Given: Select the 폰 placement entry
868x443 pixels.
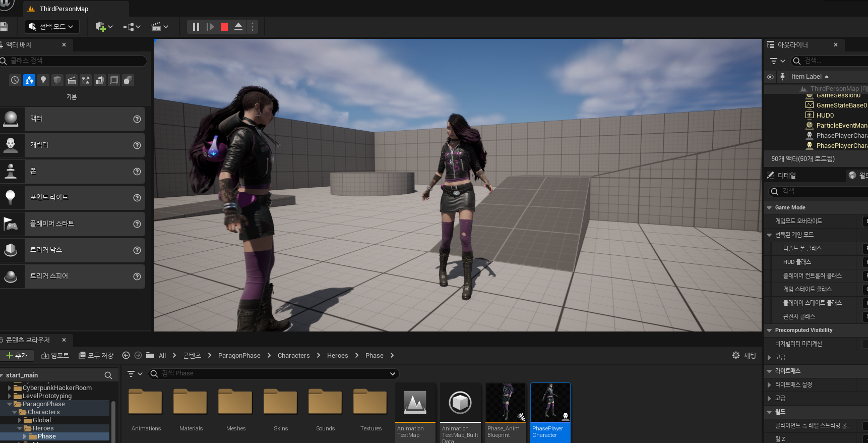Looking at the screenshot, I should pyautogui.click(x=73, y=172).
